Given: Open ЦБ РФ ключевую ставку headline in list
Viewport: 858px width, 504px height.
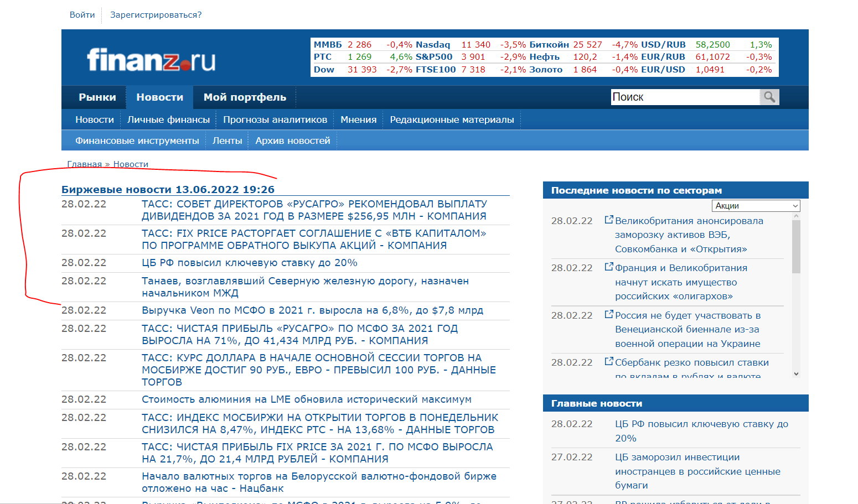Looking at the screenshot, I should point(250,263).
